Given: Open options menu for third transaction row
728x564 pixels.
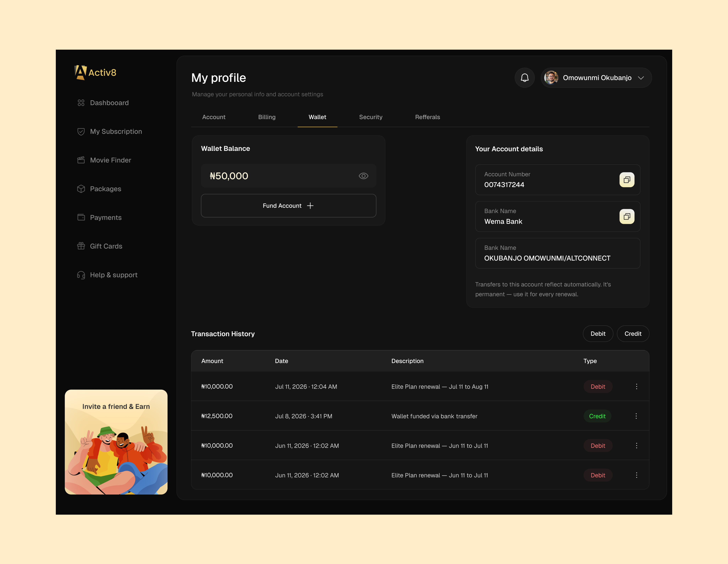Looking at the screenshot, I should click(x=636, y=446).
